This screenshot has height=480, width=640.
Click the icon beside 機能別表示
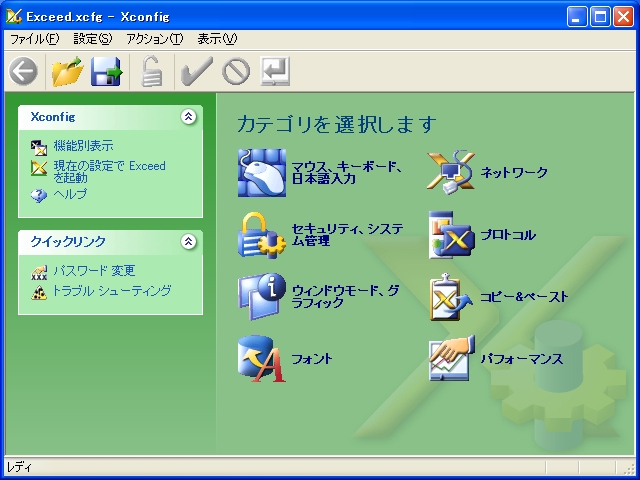[39, 147]
